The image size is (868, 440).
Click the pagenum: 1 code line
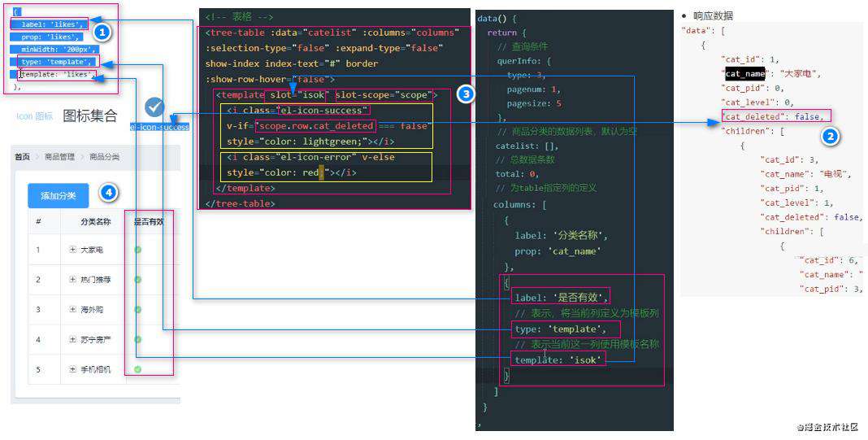coord(534,89)
